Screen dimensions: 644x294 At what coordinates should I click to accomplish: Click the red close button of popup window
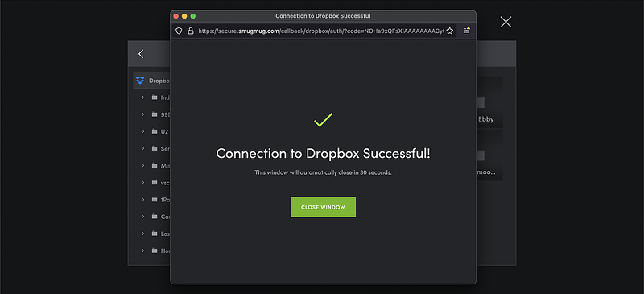click(175, 16)
